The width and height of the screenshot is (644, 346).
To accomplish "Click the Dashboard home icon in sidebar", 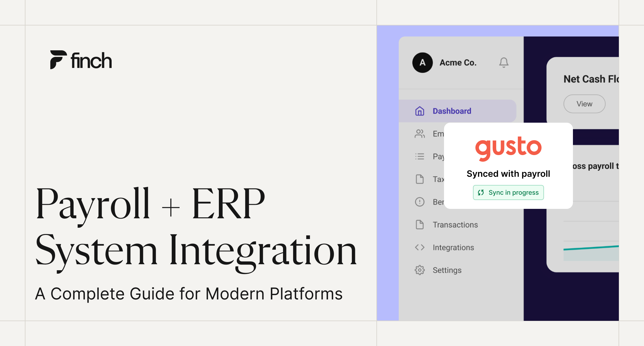I will tap(420, 111).
